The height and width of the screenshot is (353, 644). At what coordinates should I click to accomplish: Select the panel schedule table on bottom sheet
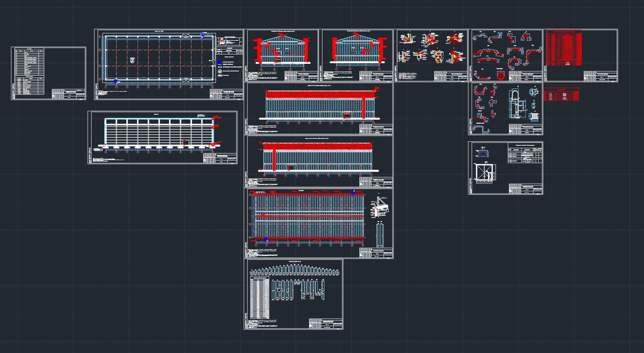(x=260, y=298)
